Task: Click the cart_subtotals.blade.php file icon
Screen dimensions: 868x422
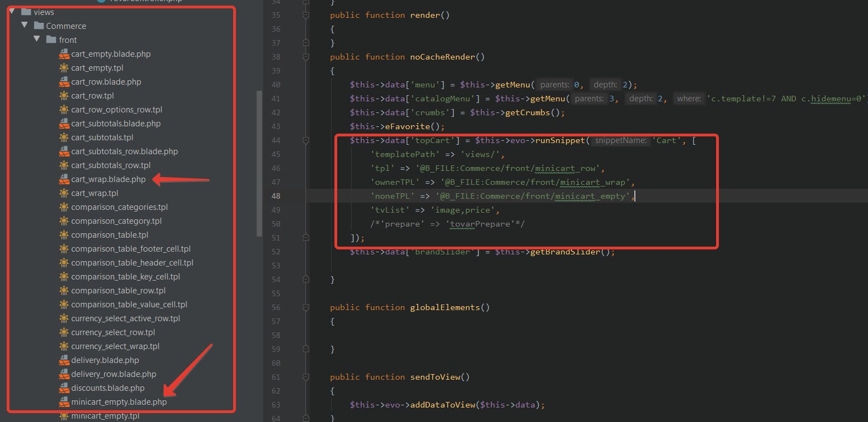Action: click(64, 124)
